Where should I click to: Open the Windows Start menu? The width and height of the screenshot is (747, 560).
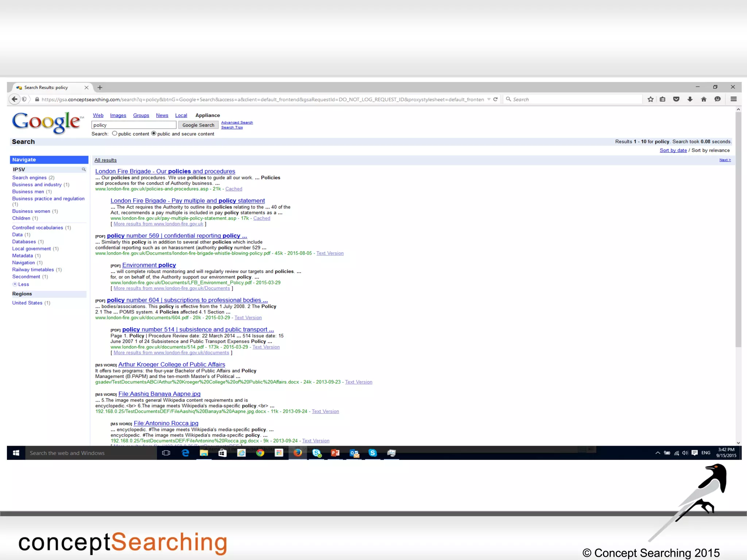coord(16,453)
